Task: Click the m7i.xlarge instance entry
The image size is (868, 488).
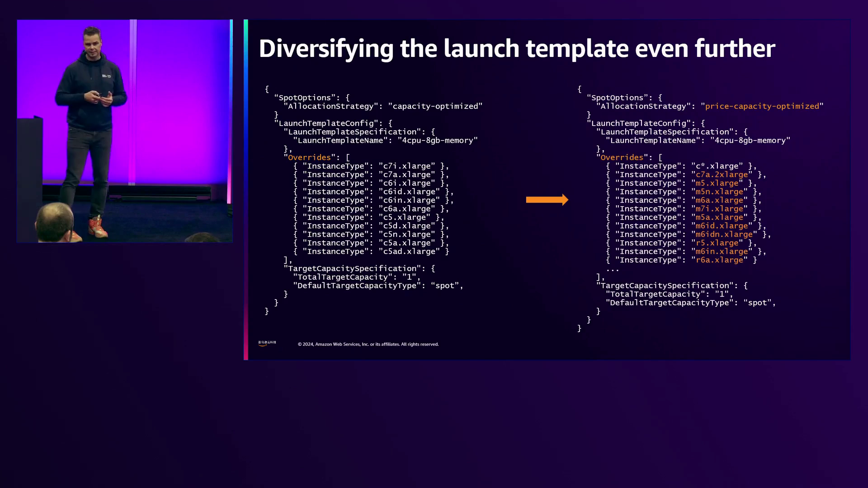Action: click(x=719, y=209)
